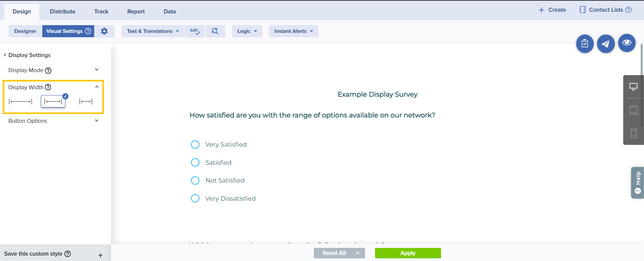644x261 pixels.
Task: Switch to desktop preview device
Action: tap(633, 87)
